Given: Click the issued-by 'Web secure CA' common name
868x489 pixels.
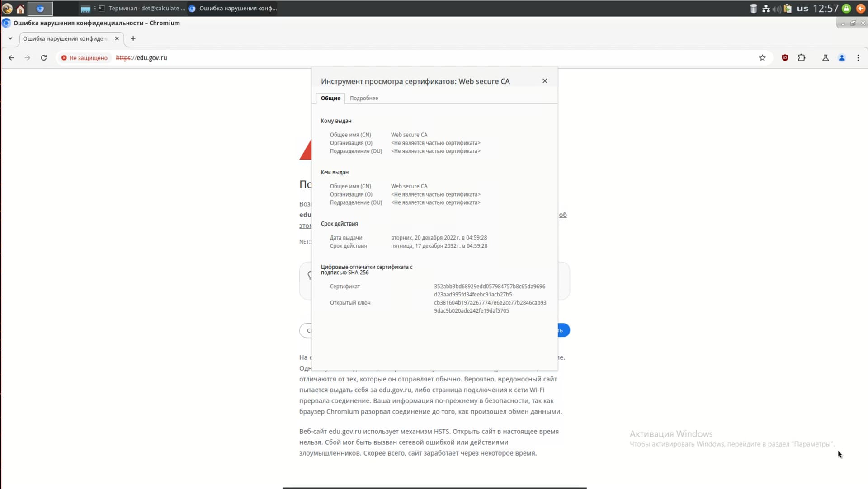Looking at the screenshot, I should pyautogui.click(x=409, y=186).
